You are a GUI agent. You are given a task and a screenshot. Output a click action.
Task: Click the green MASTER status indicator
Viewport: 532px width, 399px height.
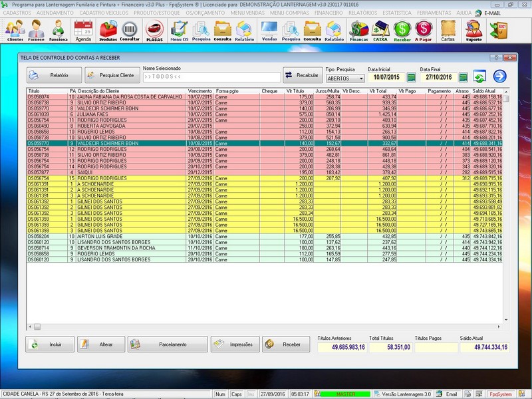click(x=345, y=394)
